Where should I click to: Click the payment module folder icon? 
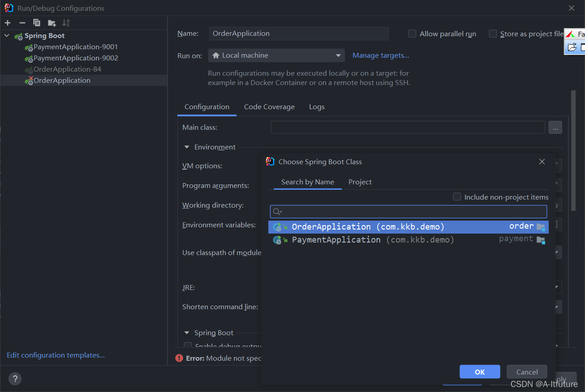(x=541, y=240)
